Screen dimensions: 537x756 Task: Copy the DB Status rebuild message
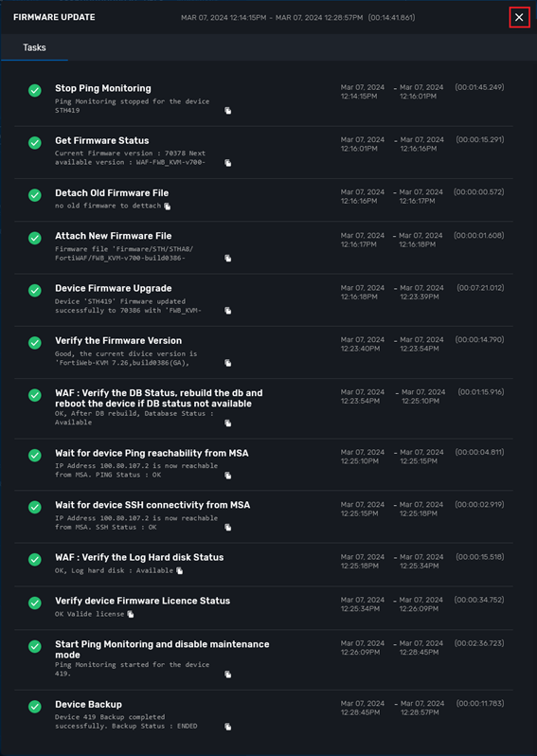(228, 423)
